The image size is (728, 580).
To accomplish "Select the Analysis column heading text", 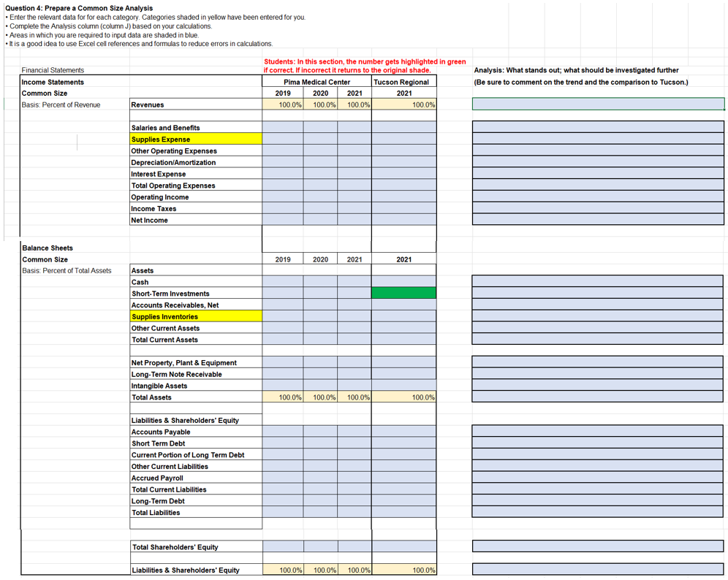I will pos(576,70).
